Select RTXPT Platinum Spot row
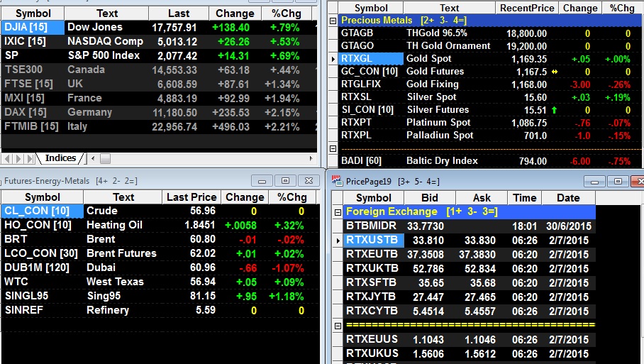 tap(490, 123)
